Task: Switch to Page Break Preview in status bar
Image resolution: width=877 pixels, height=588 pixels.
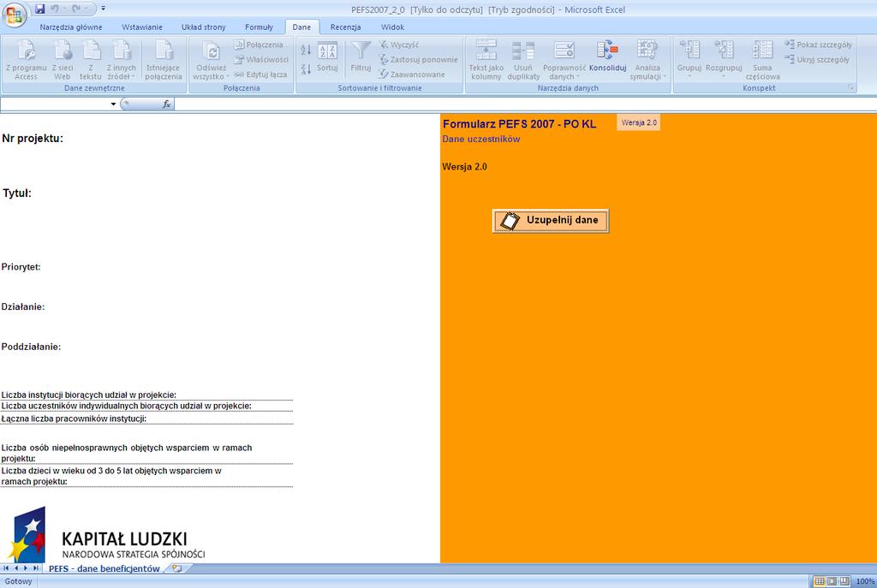Action: coord(844,581)
